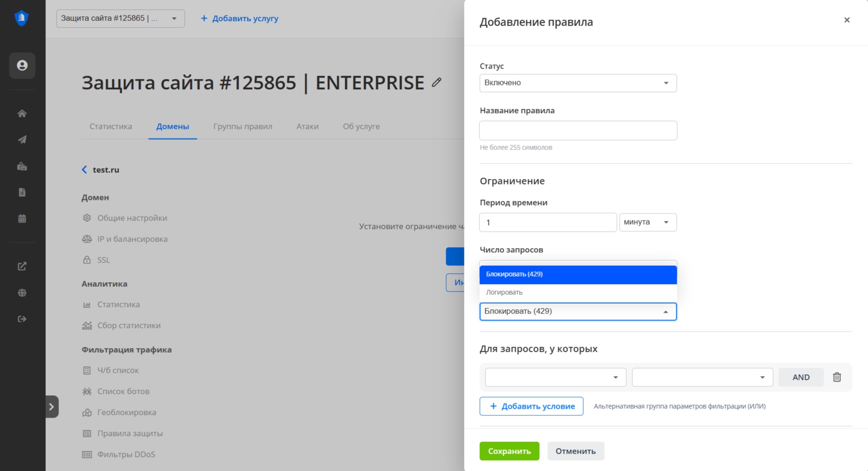The height and width of the screenshot is (471, 868).
Task: Toggle the AND operator button
Action: point(801,377)
